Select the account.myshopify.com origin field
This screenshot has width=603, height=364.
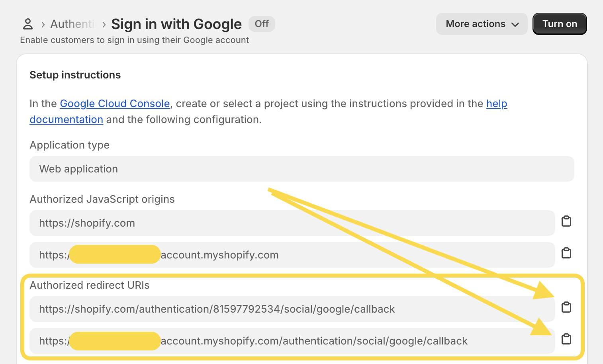292,255
